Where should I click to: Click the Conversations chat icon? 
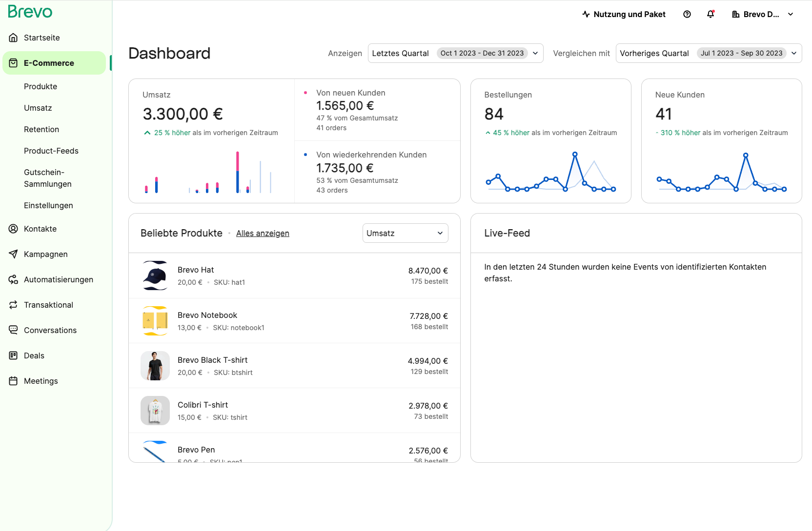(13, 330)
